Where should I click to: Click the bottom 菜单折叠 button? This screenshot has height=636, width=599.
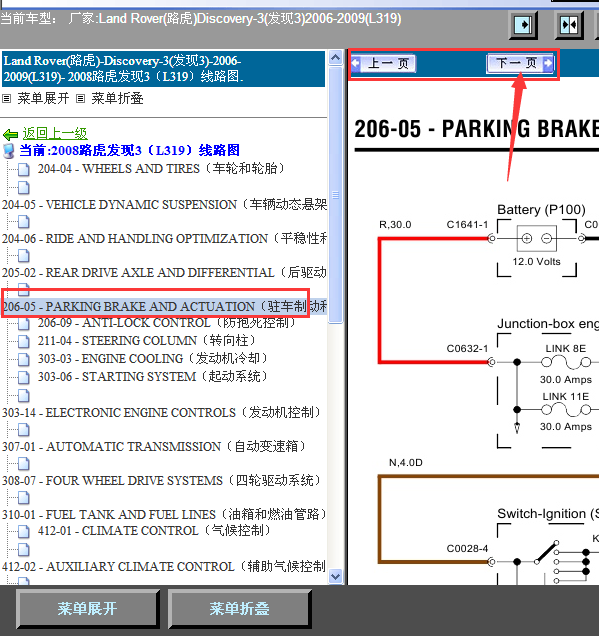(x=239, y=608)
